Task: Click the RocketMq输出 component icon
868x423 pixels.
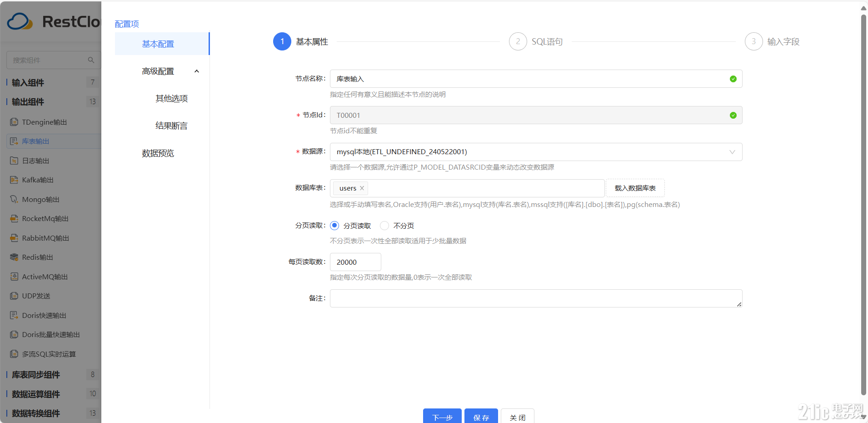Action: (x=14, y=218)
